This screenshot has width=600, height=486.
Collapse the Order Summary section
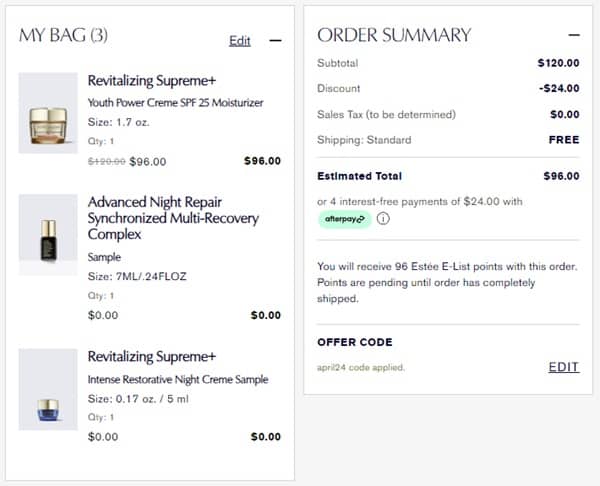573,35
